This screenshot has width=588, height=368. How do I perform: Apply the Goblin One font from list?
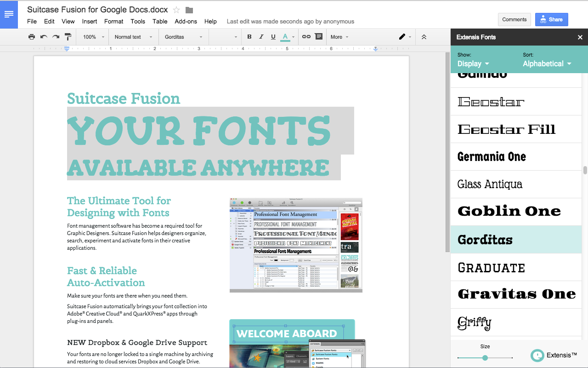click(509, 212)
